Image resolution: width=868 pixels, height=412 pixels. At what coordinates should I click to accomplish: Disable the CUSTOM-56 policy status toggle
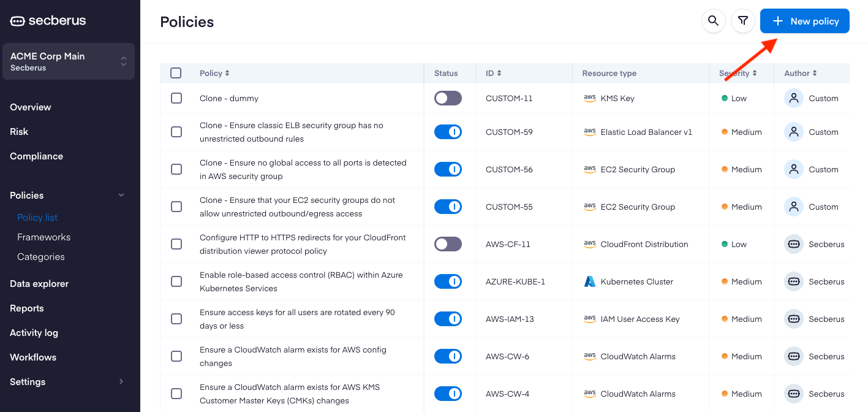[x=448, y=169]
